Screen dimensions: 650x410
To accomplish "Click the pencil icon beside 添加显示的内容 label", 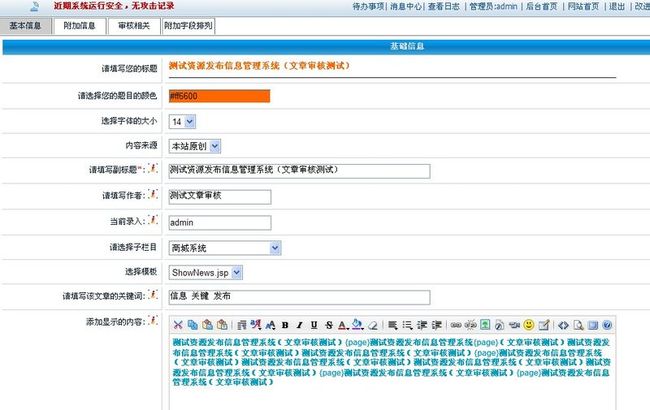I will pos(153,320).
